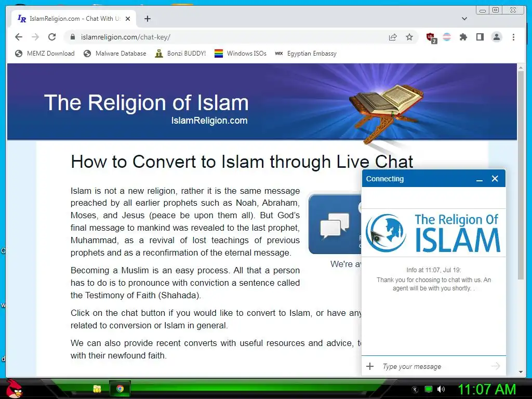Reload the current page
This screenshot has height=399, width=532.
pyautogui.click(x=52, y=37)
